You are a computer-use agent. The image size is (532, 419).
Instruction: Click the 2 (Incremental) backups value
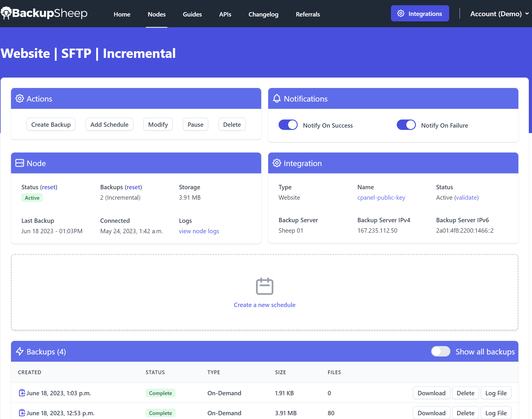[x=120, y=197]
